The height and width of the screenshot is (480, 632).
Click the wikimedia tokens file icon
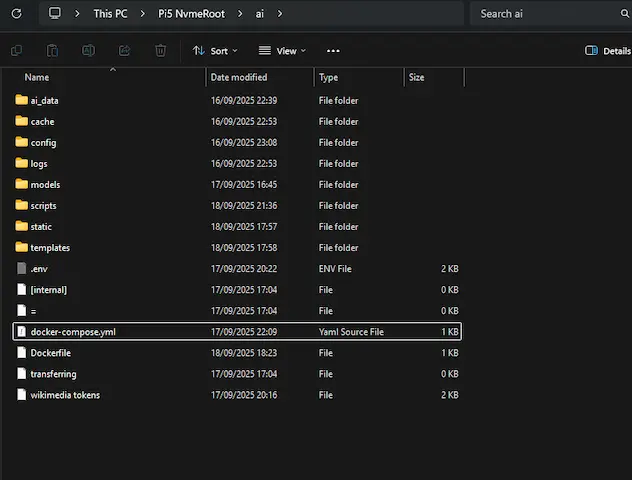click(x=22, y=394)
